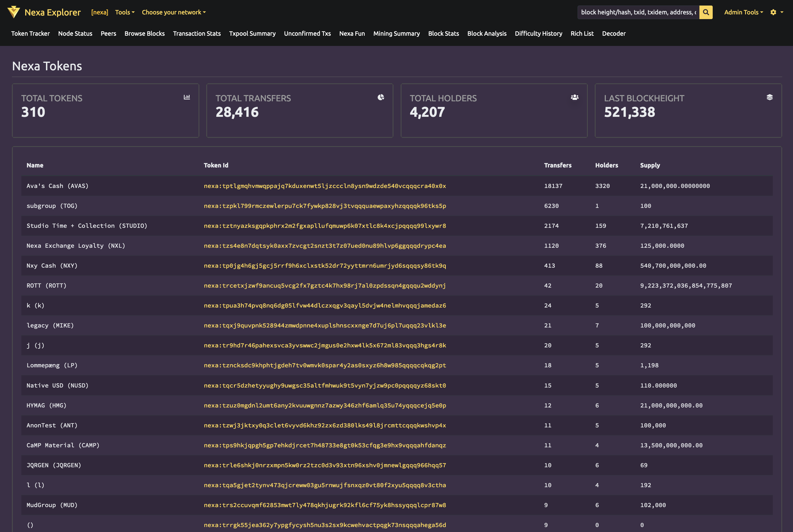Click the Total Transfers pie chart icon
The height and width of the screenshot is (532, 793).
(381, 97)
